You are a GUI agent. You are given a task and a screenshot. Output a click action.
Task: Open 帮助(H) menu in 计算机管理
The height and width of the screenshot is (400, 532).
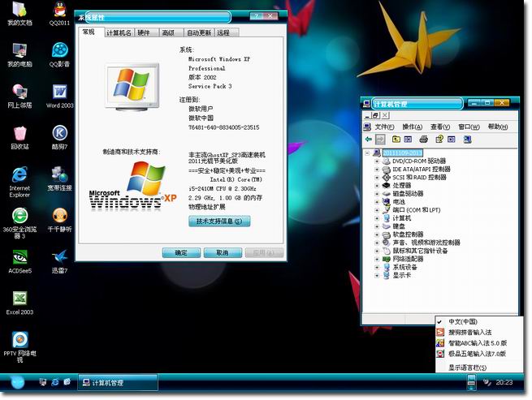point(498,127)
